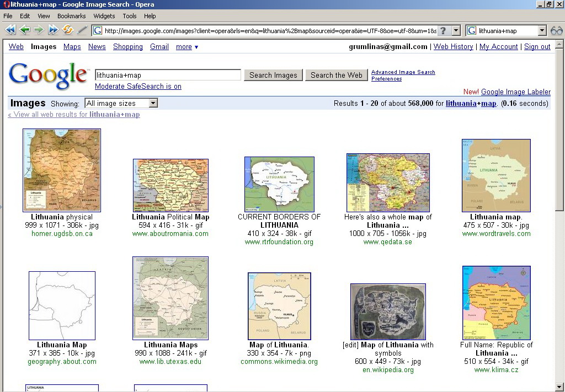Open the Lithuania physical map thumbnail
Image resolution: width=565 pixels, height=392 pixels.
click(x=62, y=170)
